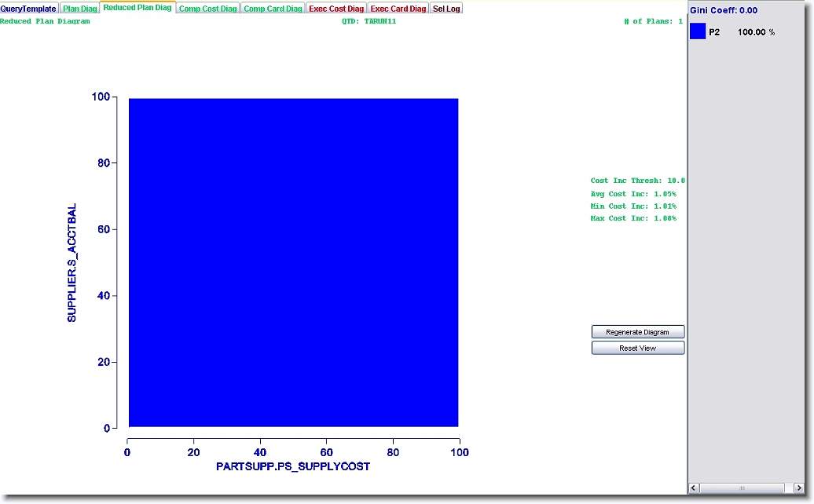Click the Reset View button
The width and height of the screenshot is (814, 504).
tap(637, 348)
